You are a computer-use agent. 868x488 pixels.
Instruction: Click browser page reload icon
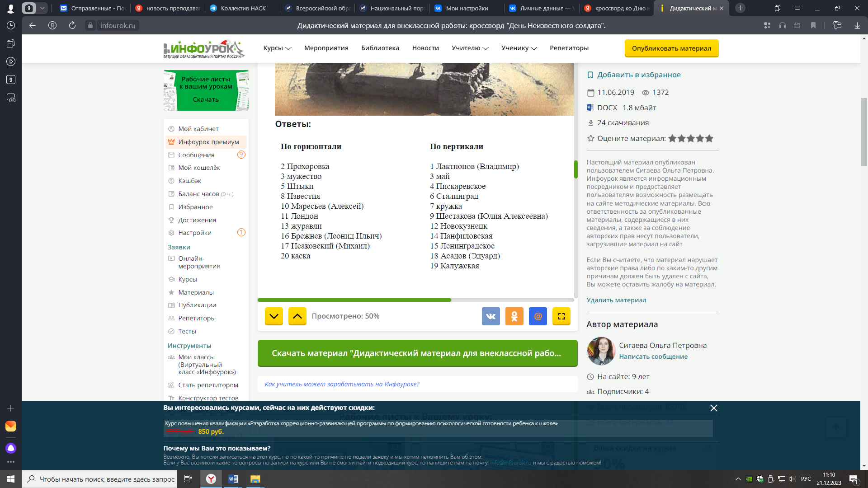72,25
